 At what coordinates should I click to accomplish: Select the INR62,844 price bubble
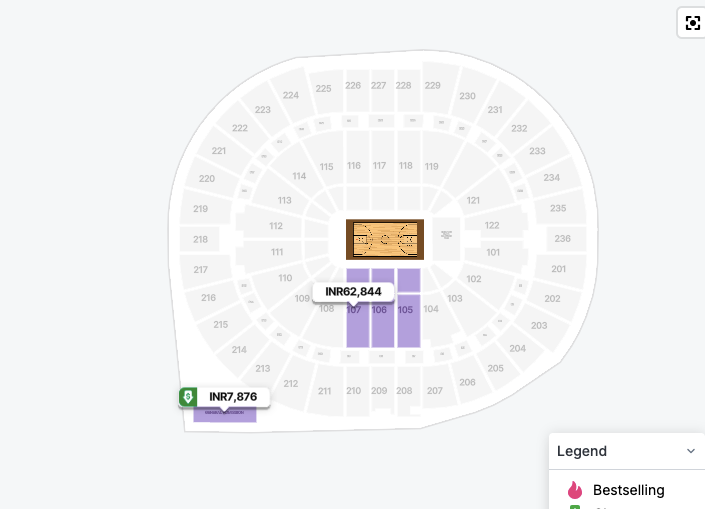[353, 292]
